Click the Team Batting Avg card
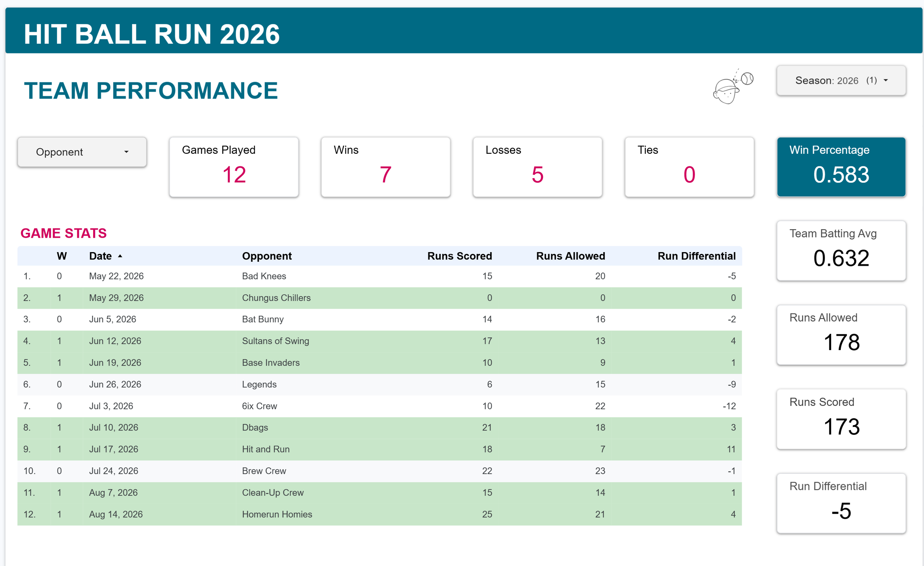Viewport: 924px width, 566px height. tap(841, 251)
